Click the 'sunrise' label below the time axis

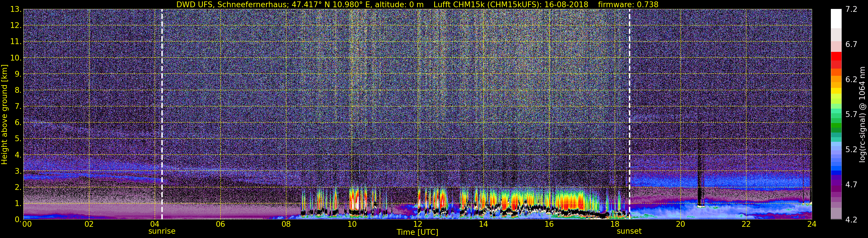pos(162,231)
